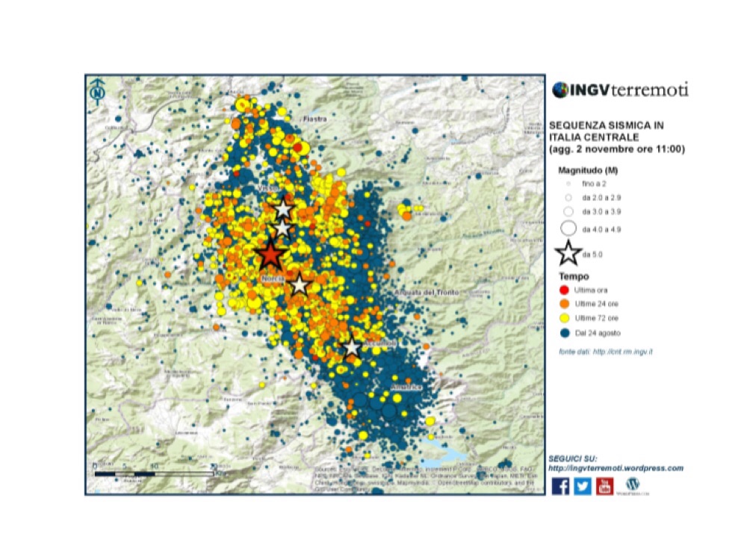
Task: Click the red 'Ultima ora' legend dot
Action: point(565,290)
